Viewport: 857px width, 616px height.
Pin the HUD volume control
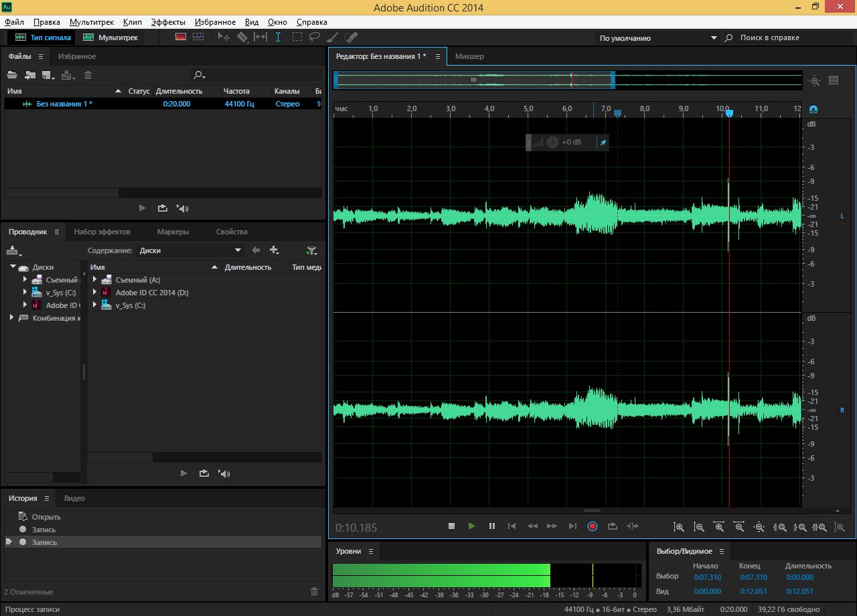tap(603, 142)
